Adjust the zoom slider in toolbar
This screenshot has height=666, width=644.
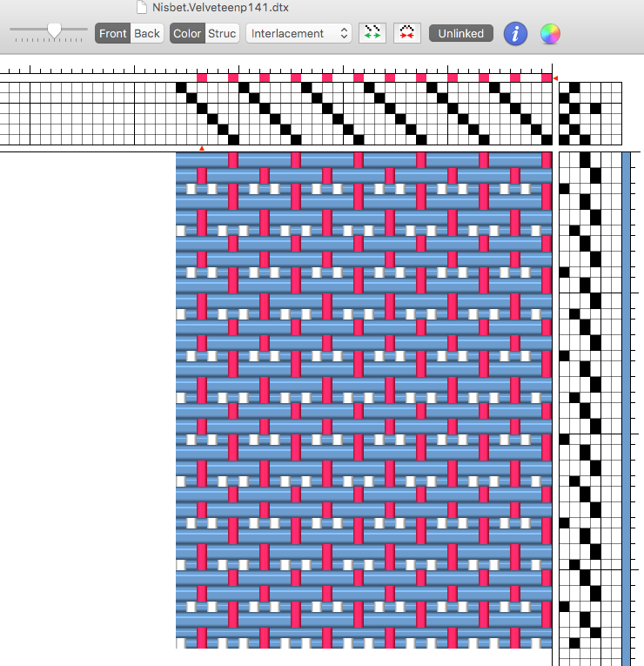pyautogui.click(x=54, y=30)
